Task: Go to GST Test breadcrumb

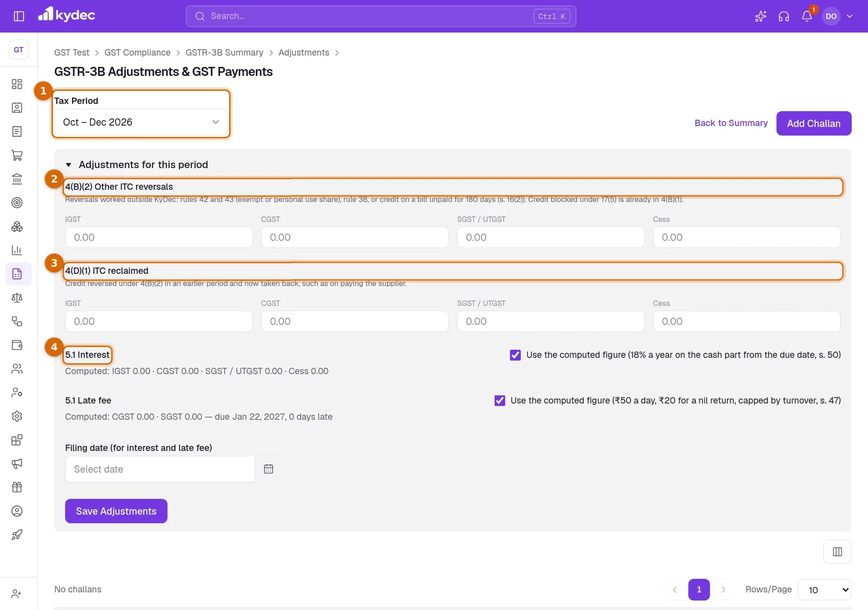Action: [72, 52]
